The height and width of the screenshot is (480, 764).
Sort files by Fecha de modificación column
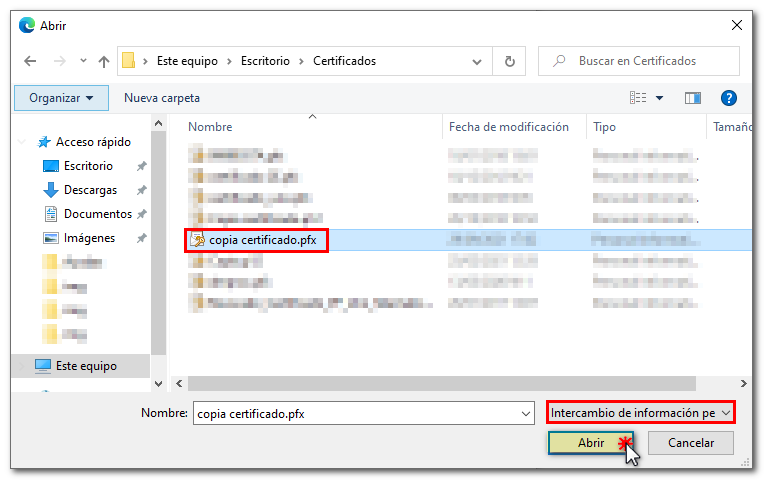pos(508,127)
